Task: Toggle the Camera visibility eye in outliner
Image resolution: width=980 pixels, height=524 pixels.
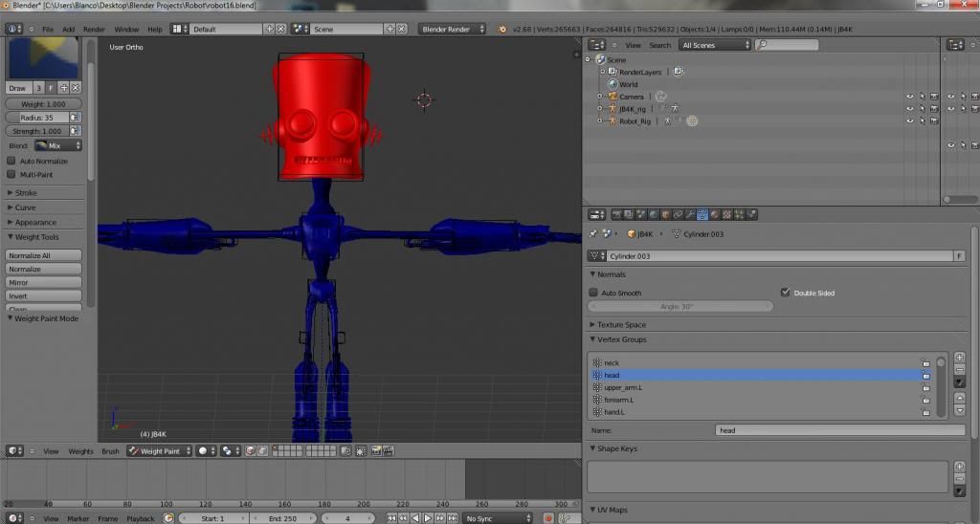Action: click(x=910, y=97)
